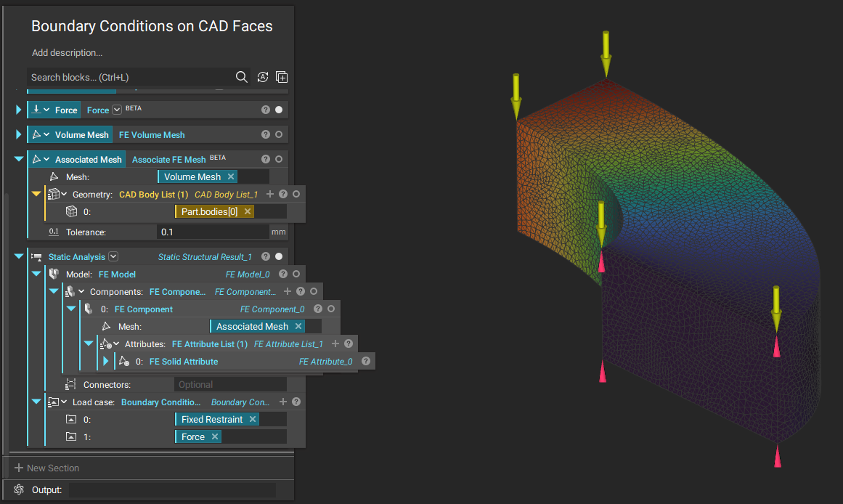This screenshot has width=843, height=504.
Task: Add item to FE Attribute List
Action: click(x=335, y=344)
